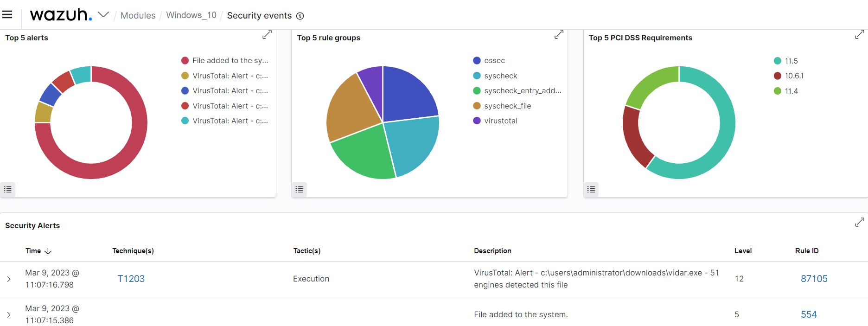This screenshot has width=868, height=326.
Task: Sort by Description column header
Action: tap(492, 251)
